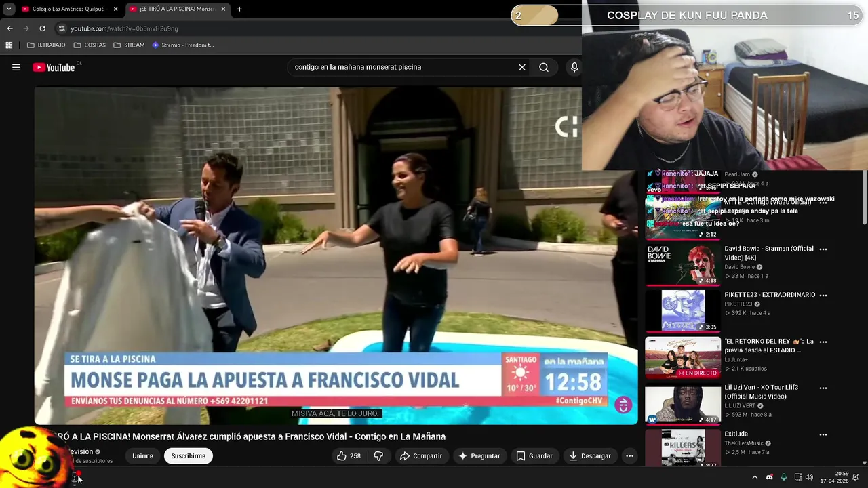868x488 pixels.
Task: Open options menu for EL RETORNO DEL REY
Action: [x=823, y=342]
